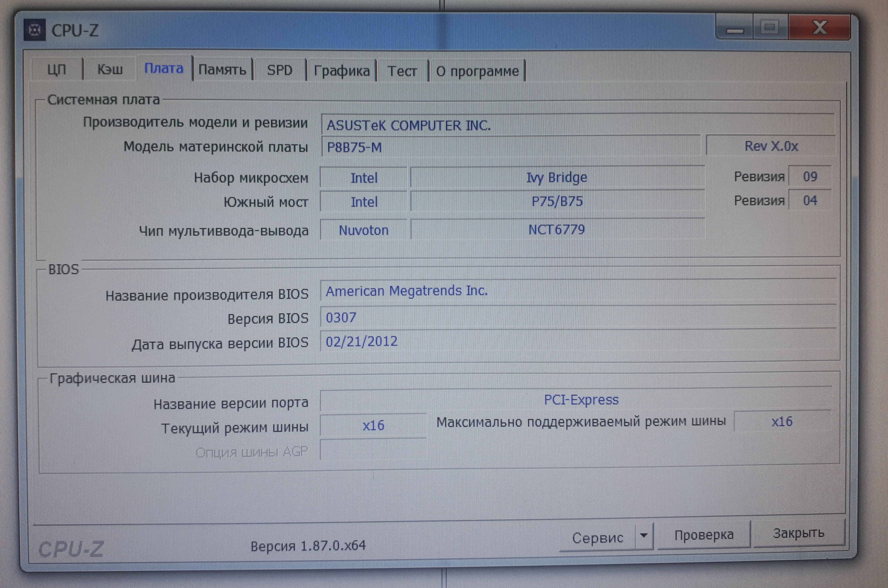Click the CPU-Z icon in title bar
Image resolution: width=888 pixels, height=588 pixels.
click(34, 30)
